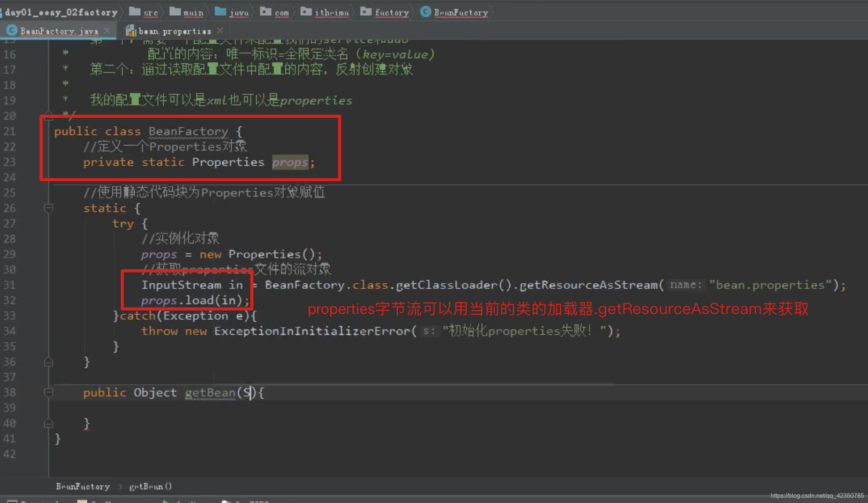
Task: Click the comment //使用静态代码块为Properties对象赋值
Action: pyautogui.click(x=204, y=192)
